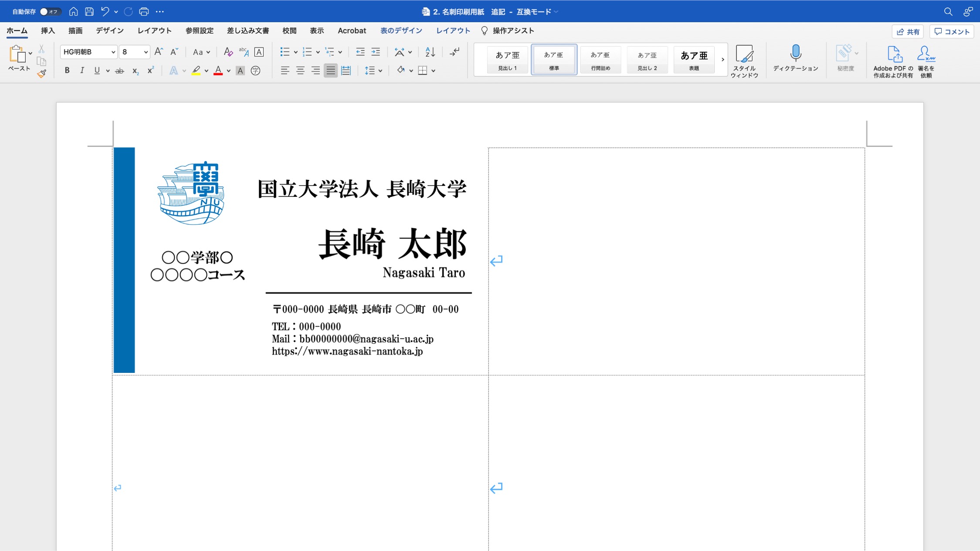Apply enclosed circle character icon
The image size is (980, 551).
click(x=256, y=71)
